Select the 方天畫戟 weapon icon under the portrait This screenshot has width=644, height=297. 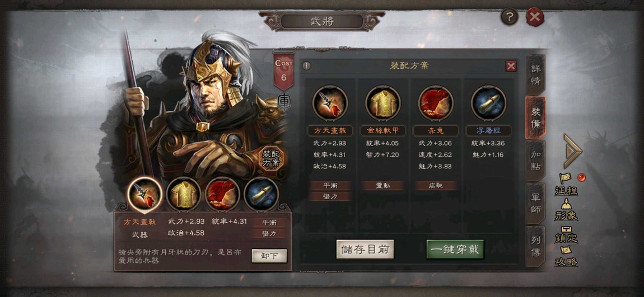click(x=144, y=195)
